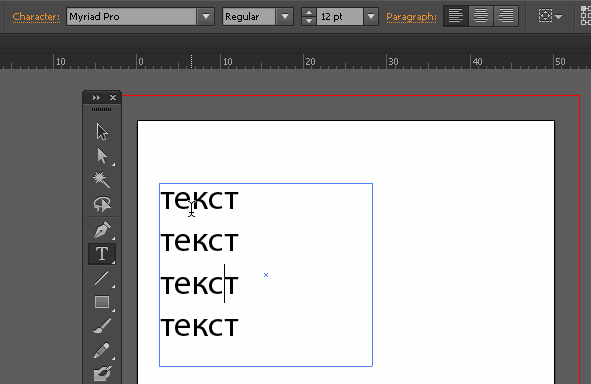Click the Myriad Pro font name field
Viewport: 591px width, 384px height.
(x=132, y=17)
